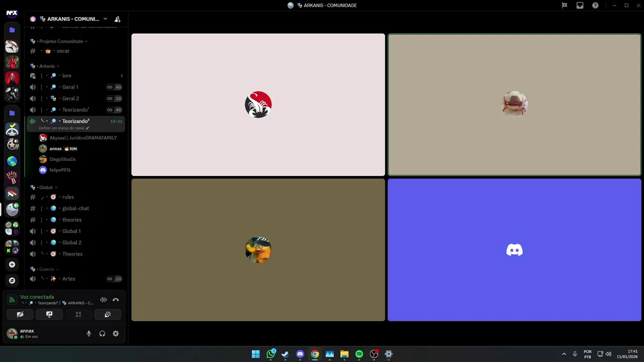Open the oscar text channel
This screenshot has width=644, height=362.
75,51
